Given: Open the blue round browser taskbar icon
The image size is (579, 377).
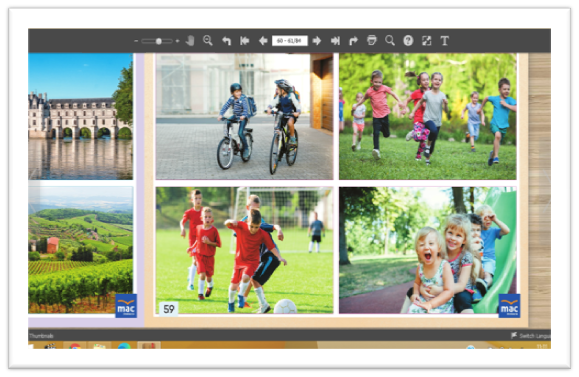Looking at the screenshot, I should tap(124, 346).
